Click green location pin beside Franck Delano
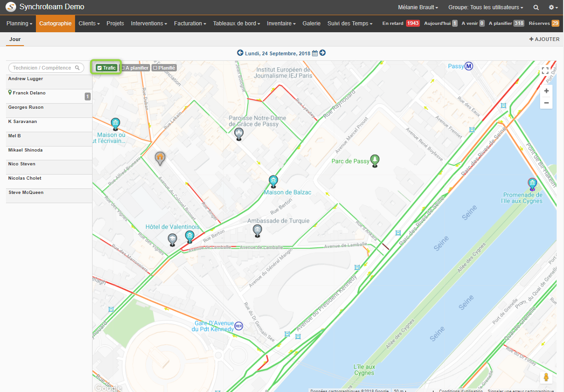Image resolution: width=564 pixels, height=392 pixels. (10, 93)
